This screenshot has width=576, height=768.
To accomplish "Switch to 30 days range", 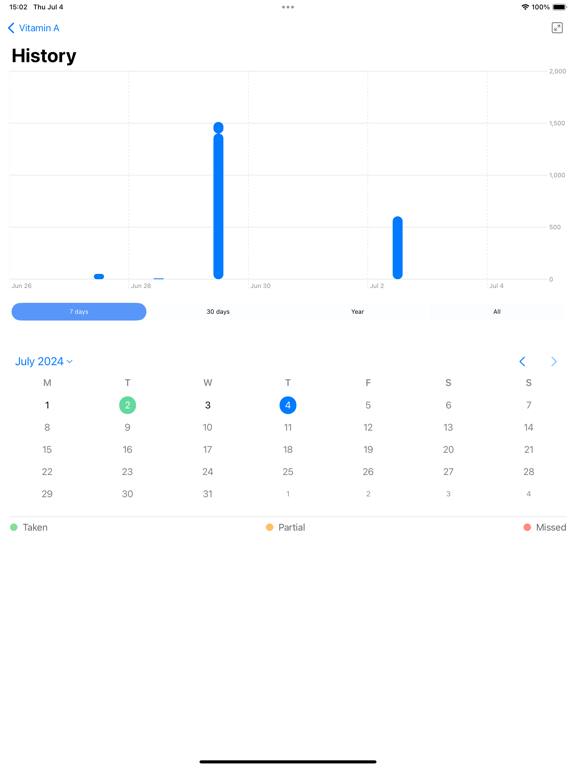I will click(218, 312).
